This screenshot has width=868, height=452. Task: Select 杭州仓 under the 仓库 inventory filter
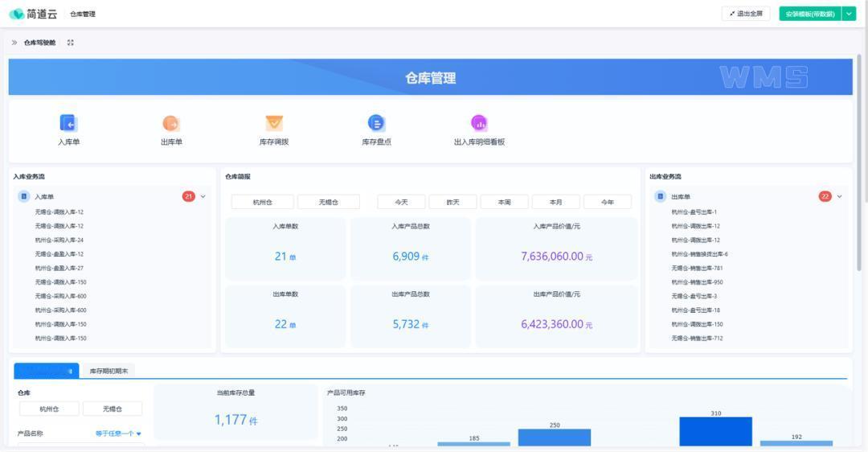click(49, 409)
